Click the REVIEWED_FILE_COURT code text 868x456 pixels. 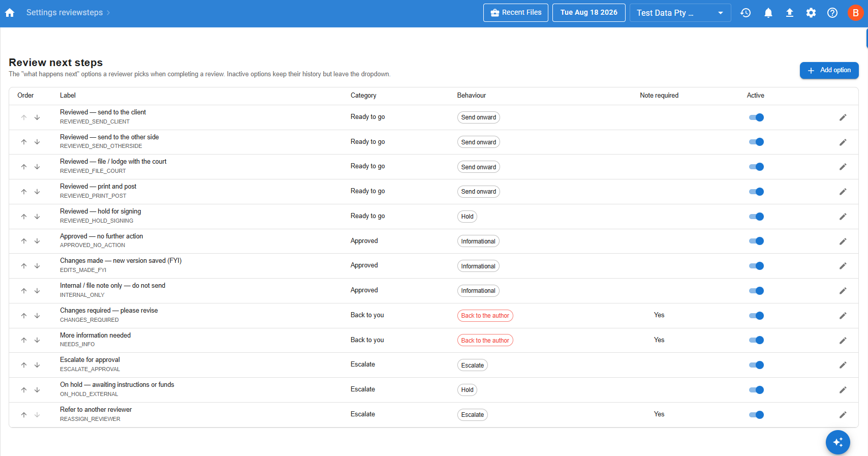point(93,171)
